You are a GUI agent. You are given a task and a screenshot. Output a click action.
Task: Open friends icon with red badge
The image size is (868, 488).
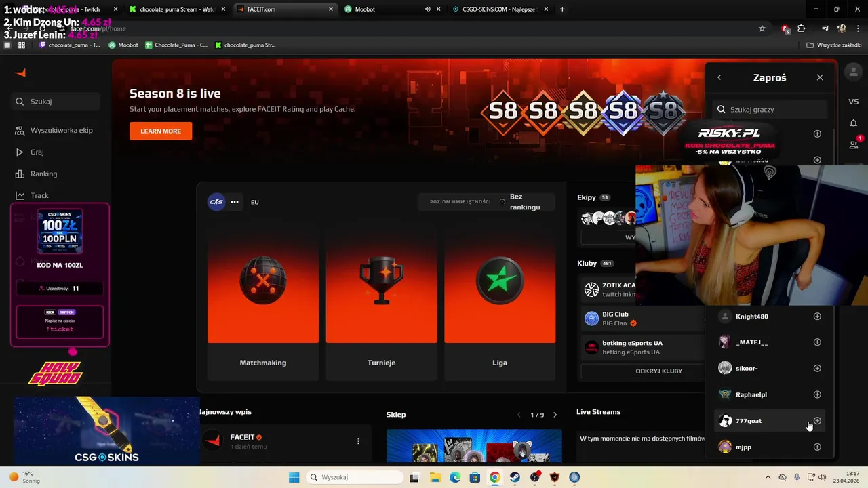coord(854,144)
